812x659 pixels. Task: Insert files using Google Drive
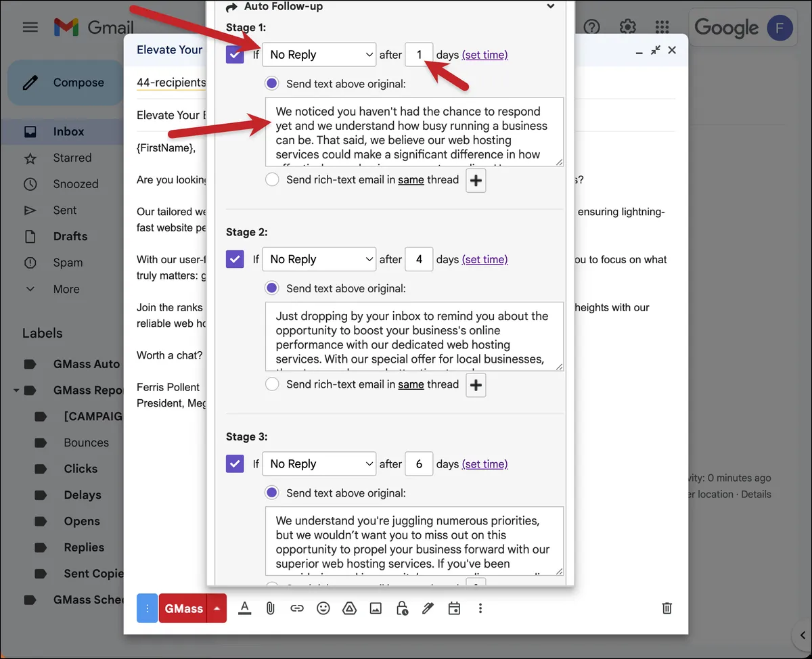click(349, 608)
